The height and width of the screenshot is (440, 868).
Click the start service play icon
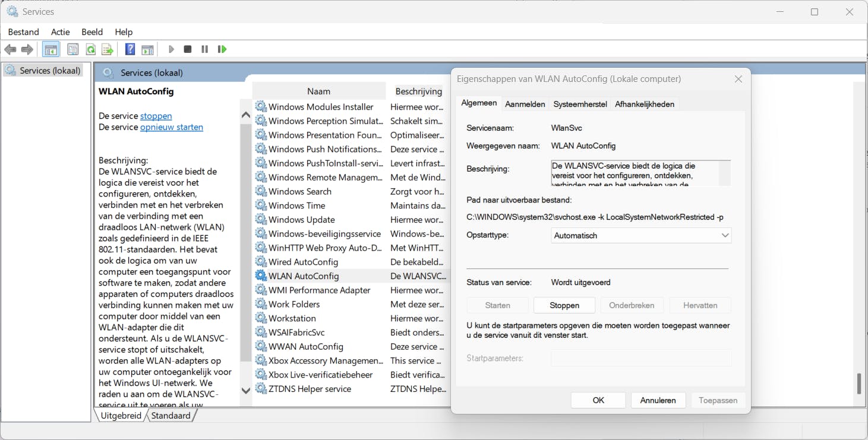(171, 49)
